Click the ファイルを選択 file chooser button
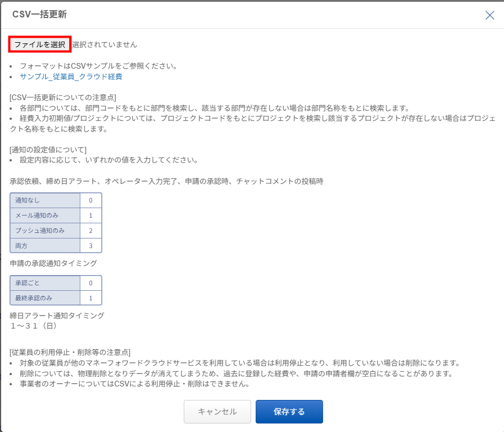Viewport: 504px width, 432px height. (40, 44)
